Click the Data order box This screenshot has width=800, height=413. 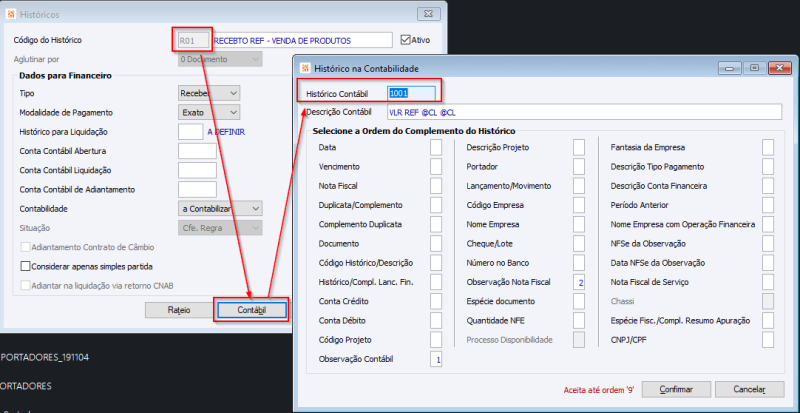(x=436, y=147)
